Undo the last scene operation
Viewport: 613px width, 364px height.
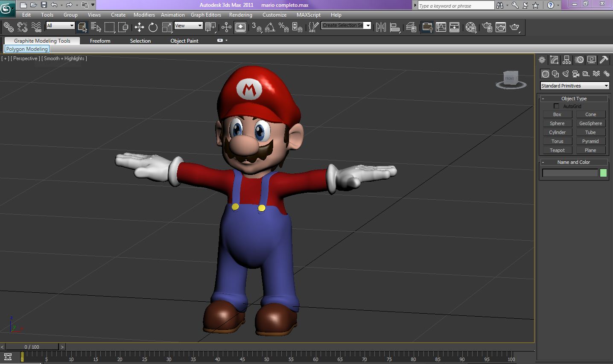tap(54, 5)
